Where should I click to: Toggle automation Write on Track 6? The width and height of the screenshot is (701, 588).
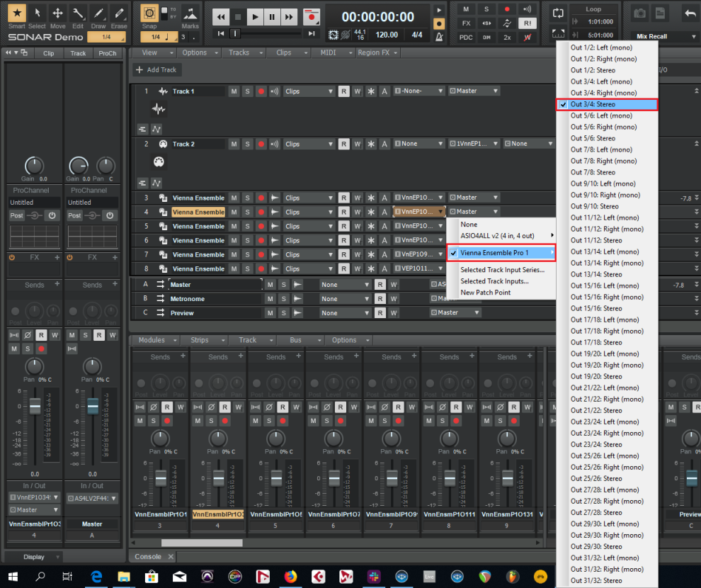[357, 241]
